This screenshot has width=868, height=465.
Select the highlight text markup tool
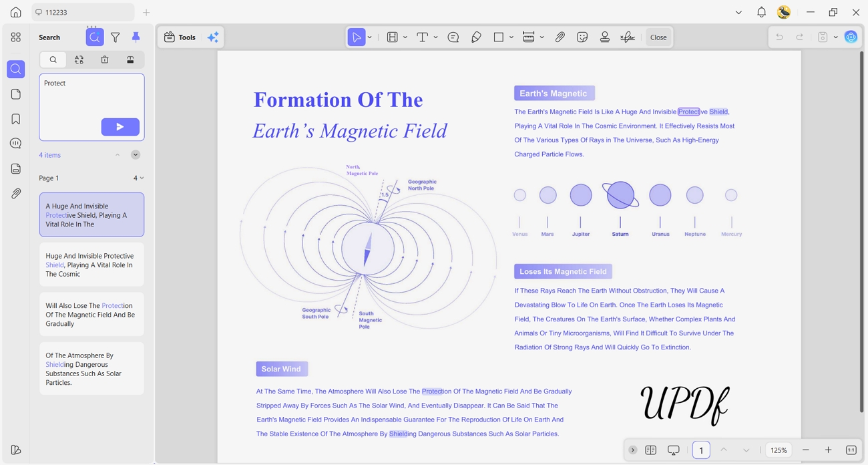pyautogui.click(x=393, y=37)
